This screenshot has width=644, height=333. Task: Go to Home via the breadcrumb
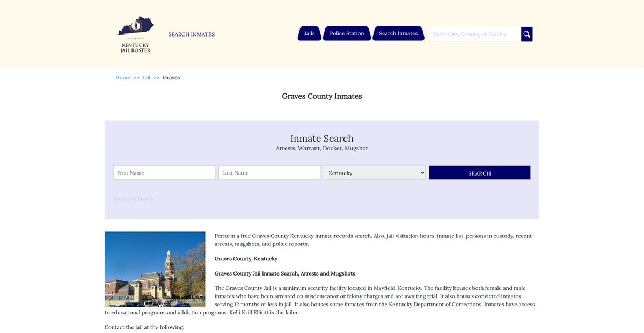click(122, 78)
